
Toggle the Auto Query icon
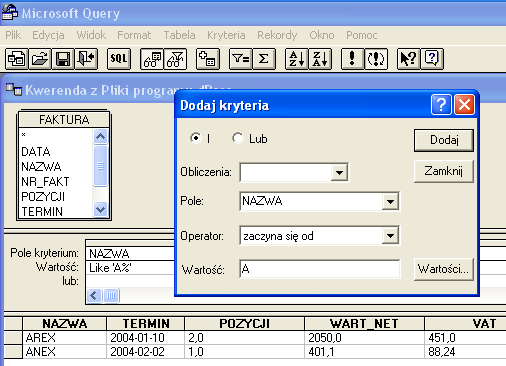pyautogui.click(x=376, y=59)
